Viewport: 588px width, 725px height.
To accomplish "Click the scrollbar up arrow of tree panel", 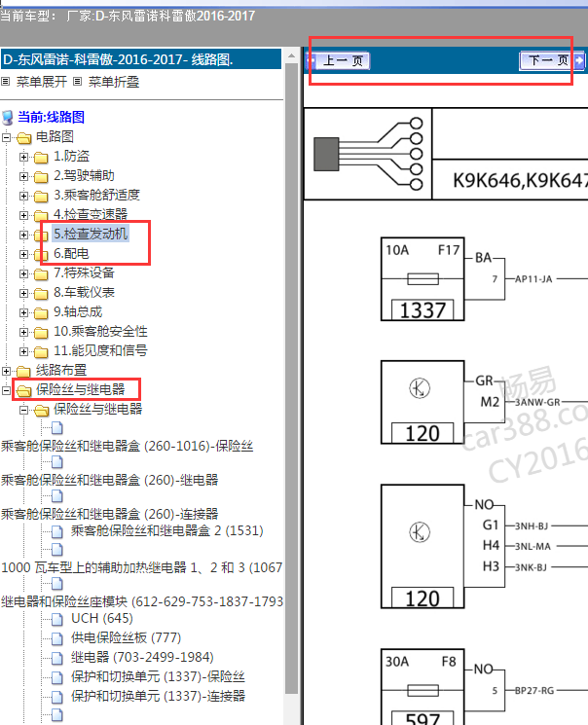I will click(x=291, y=56).
